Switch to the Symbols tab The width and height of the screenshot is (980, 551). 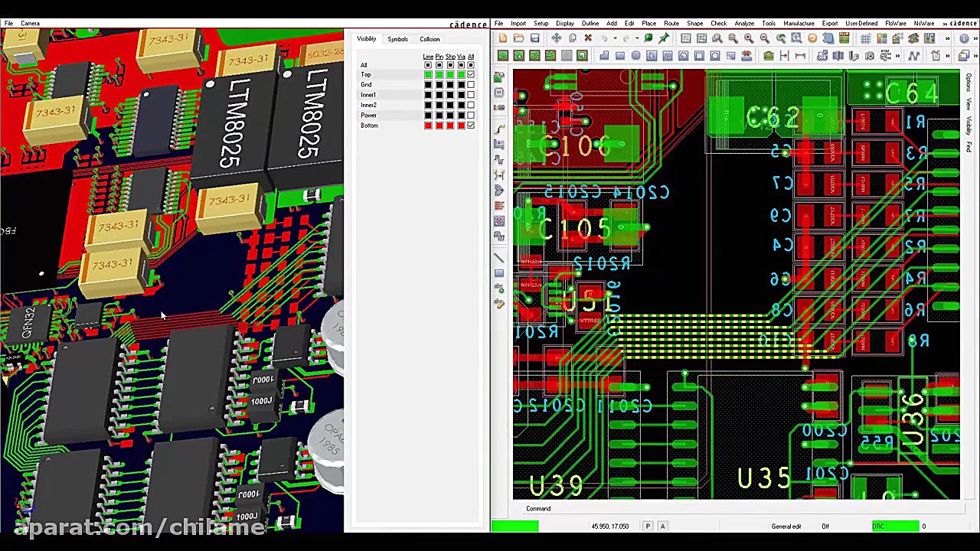coord(397,39)
